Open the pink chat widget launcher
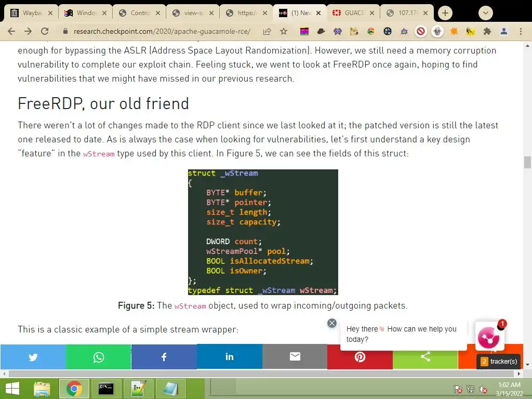Image resolution: width=532 pixels, height=399 pixels. (x=489, y=336)
